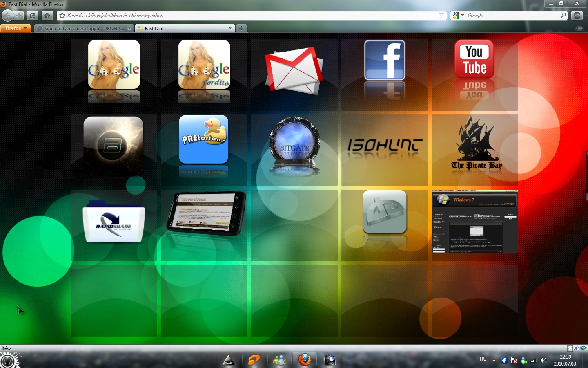Open the network signal tray icon

pos(533,360)
